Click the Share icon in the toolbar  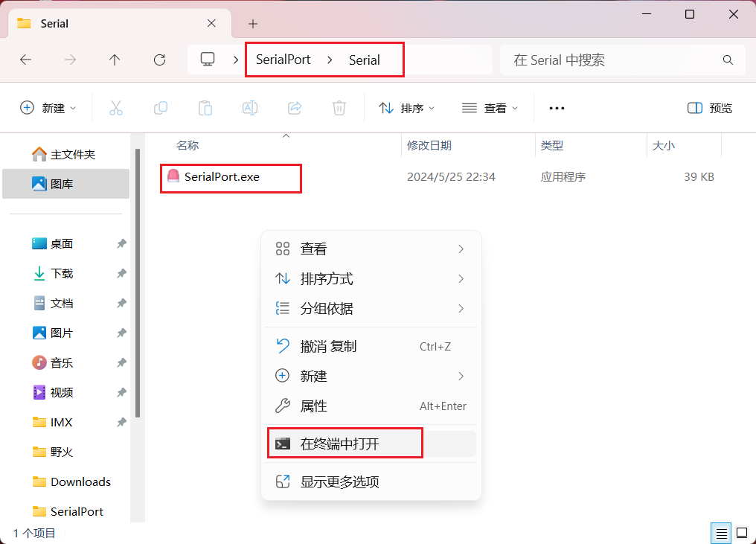click(x=295, y=108)
